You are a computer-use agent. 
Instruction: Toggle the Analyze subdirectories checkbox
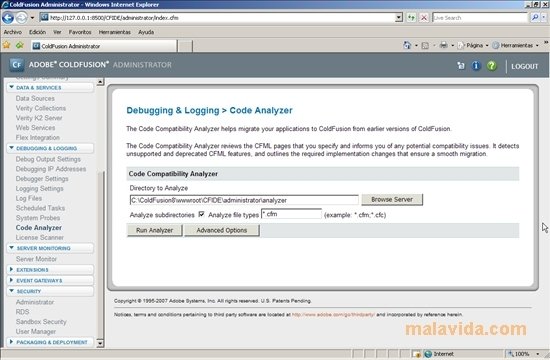(x=201, y=214)
